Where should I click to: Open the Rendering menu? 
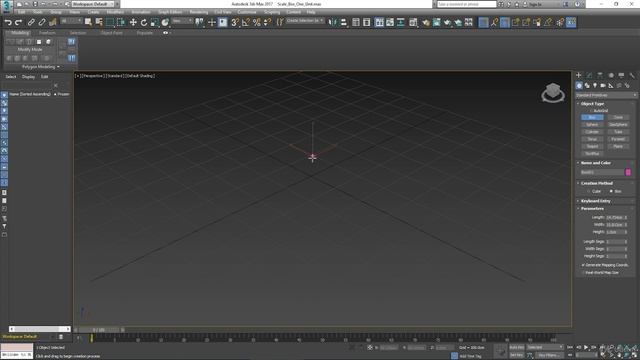click(199, 12)
